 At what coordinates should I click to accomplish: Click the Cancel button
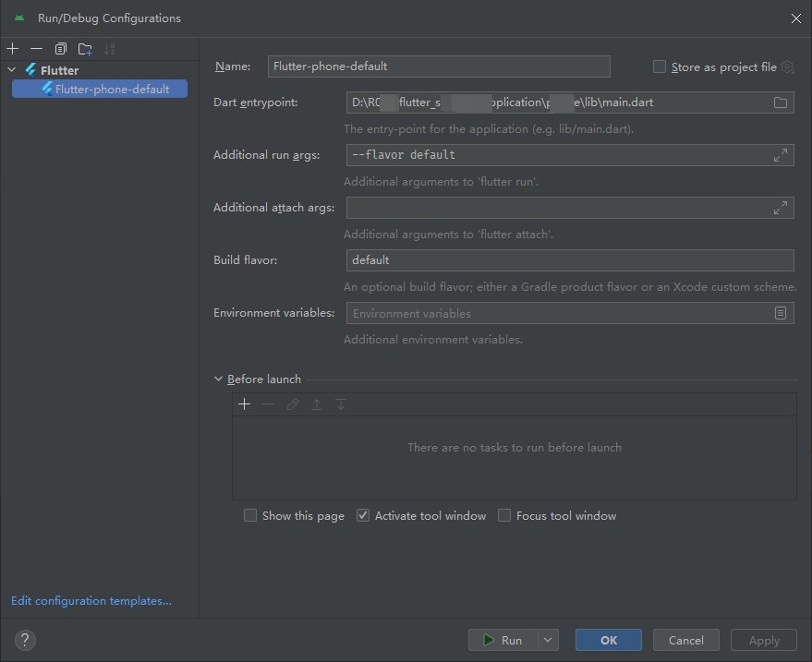pos(686,640)
